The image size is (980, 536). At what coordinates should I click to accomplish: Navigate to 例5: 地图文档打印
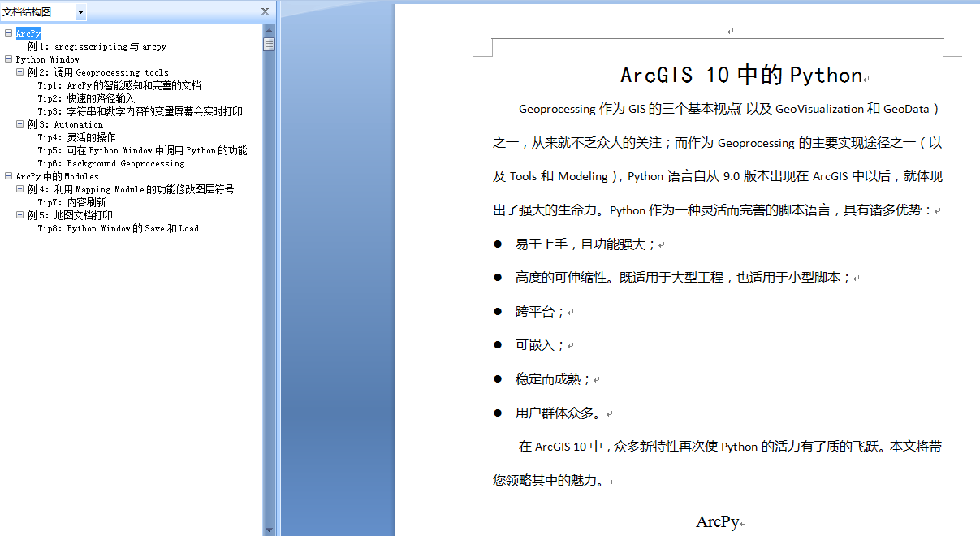[70, 215]
